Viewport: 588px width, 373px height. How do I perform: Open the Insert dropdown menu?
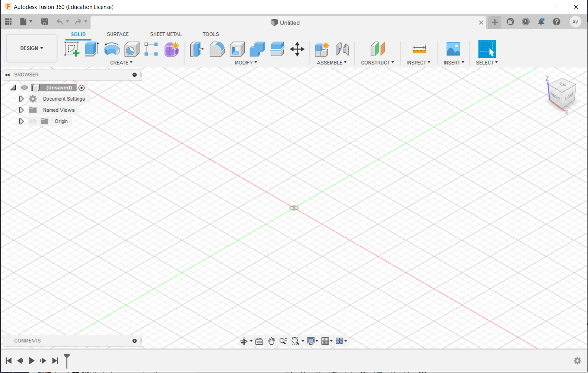click(454, 63)
